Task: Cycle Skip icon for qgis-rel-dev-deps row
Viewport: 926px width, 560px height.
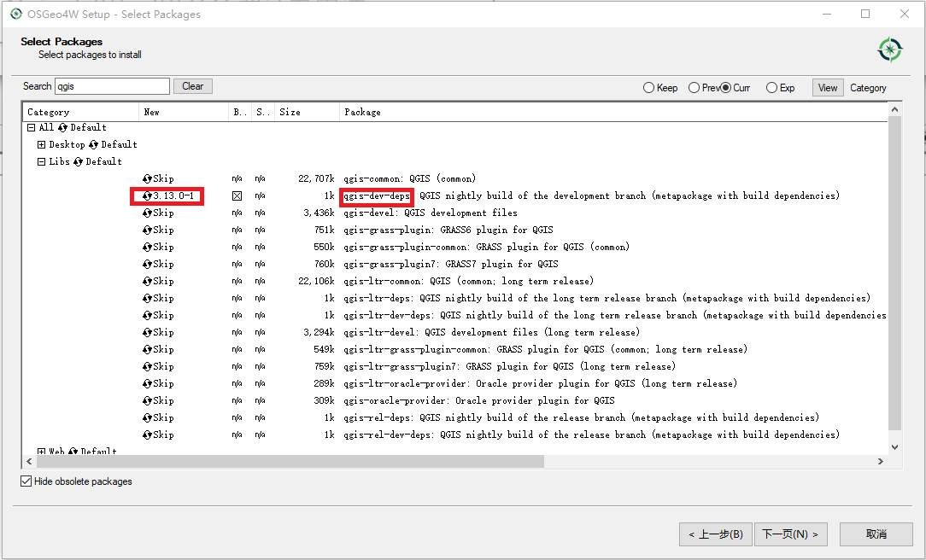Action: click(x=147, y=435)
